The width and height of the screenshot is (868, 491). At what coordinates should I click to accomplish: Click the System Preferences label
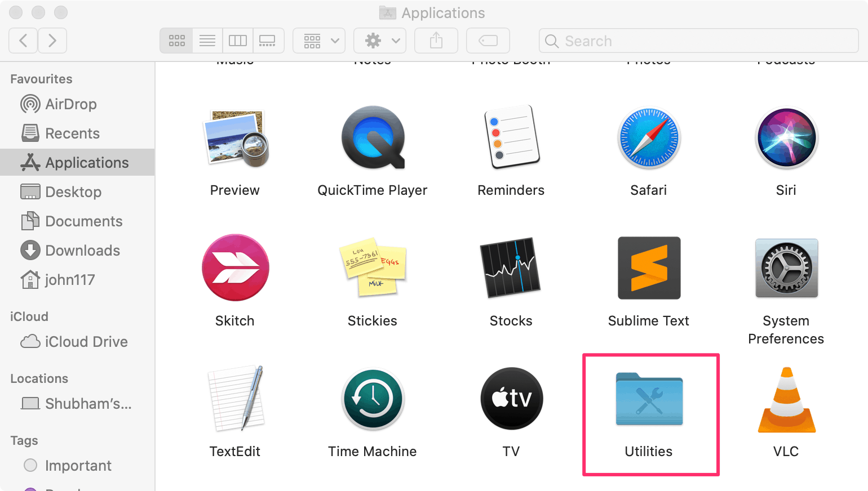[x=786, y=330]
